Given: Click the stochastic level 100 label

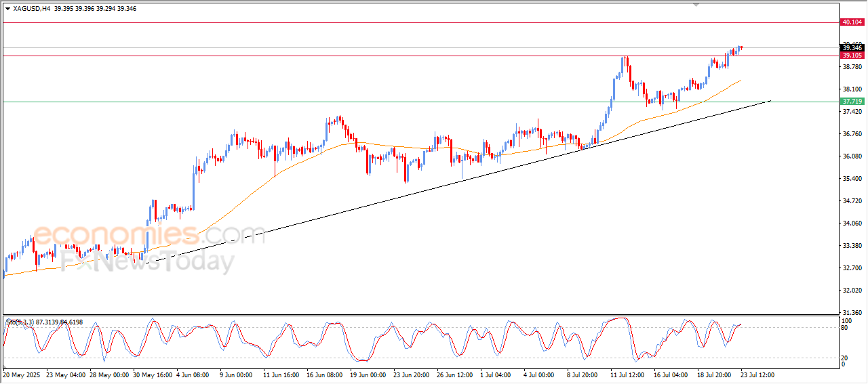Looking at the screenshot, I should [x=847, y=320].
